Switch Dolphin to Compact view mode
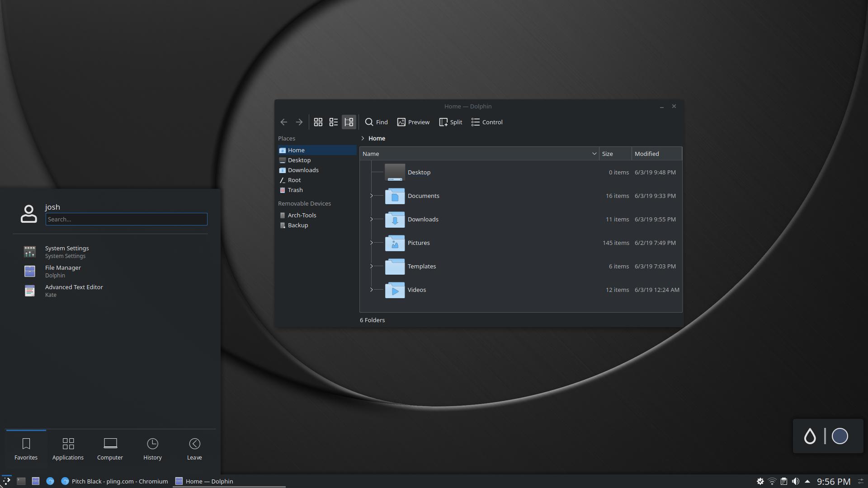This screenshot has width=868, height=488. [334, 122]
